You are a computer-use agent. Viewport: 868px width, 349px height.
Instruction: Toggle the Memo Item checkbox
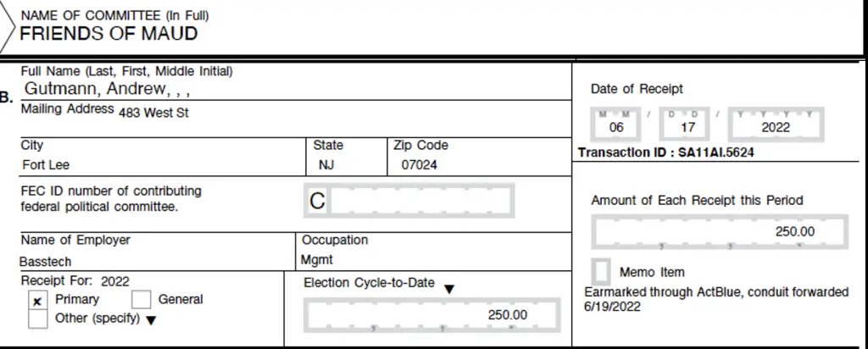(x=601, y=272)
